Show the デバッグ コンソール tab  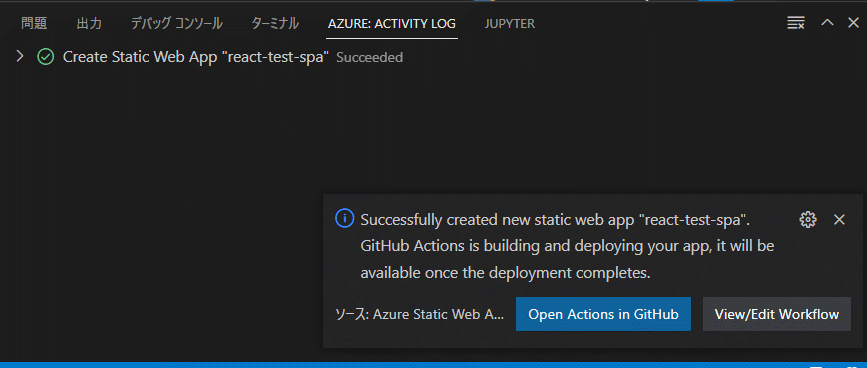click(x=176, y=23)
